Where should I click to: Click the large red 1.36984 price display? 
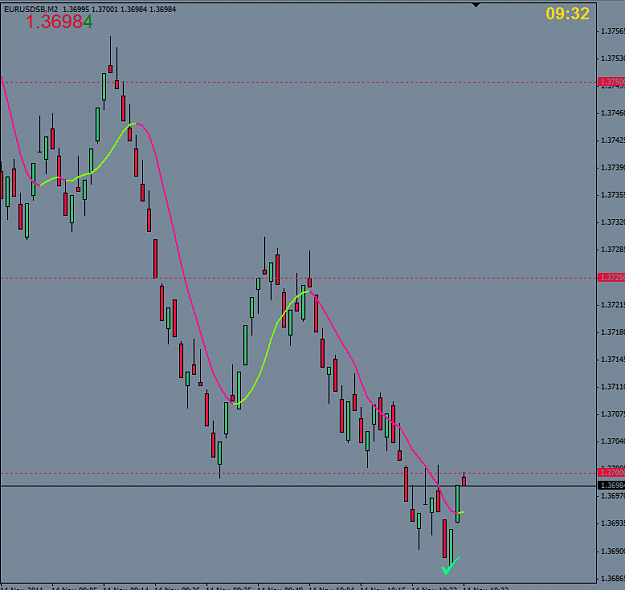pos(59,22)
